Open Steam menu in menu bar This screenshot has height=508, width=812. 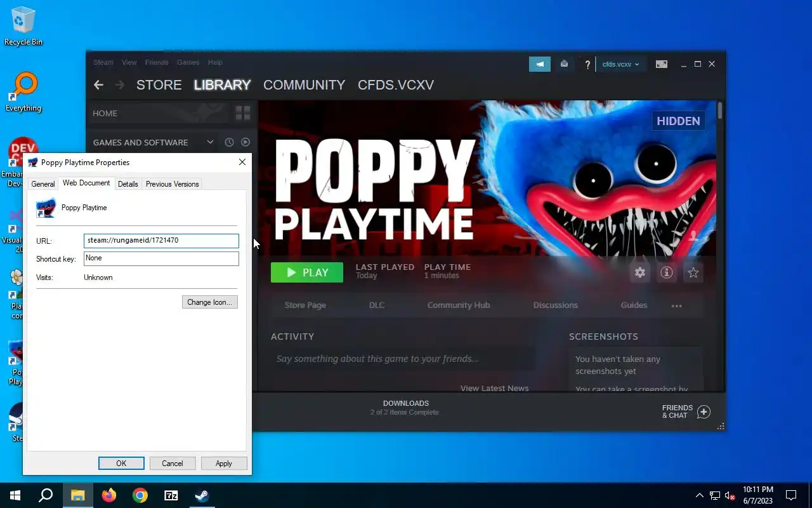point(103,62)
